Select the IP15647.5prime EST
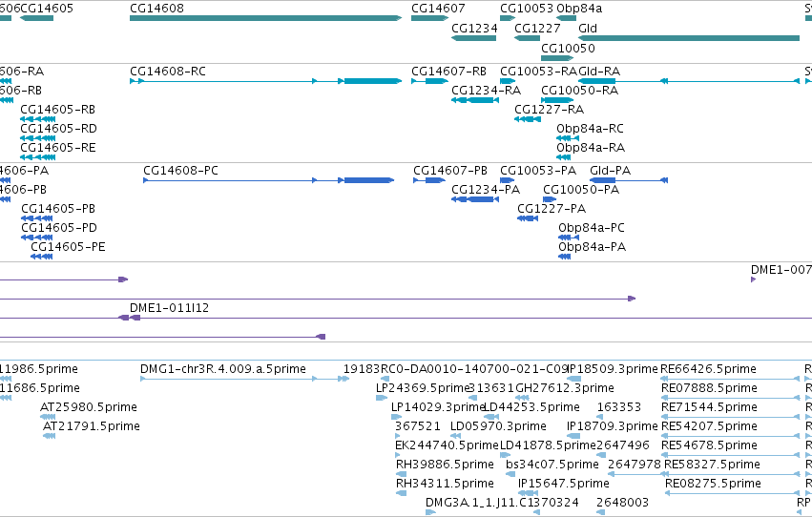 tap(529, 494)
